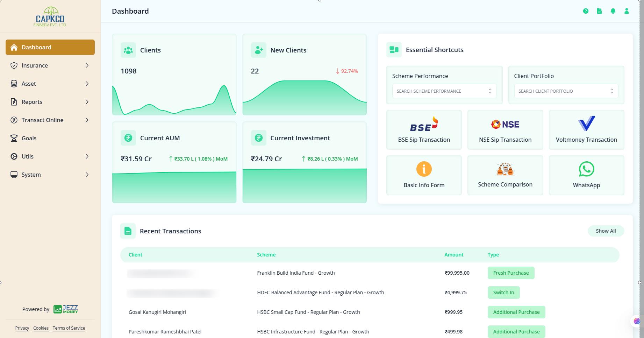The height and width of the screenshot is (338, 644).
Task: Open the Search Client Portfolio dropdown
Action: coord(566,91)
